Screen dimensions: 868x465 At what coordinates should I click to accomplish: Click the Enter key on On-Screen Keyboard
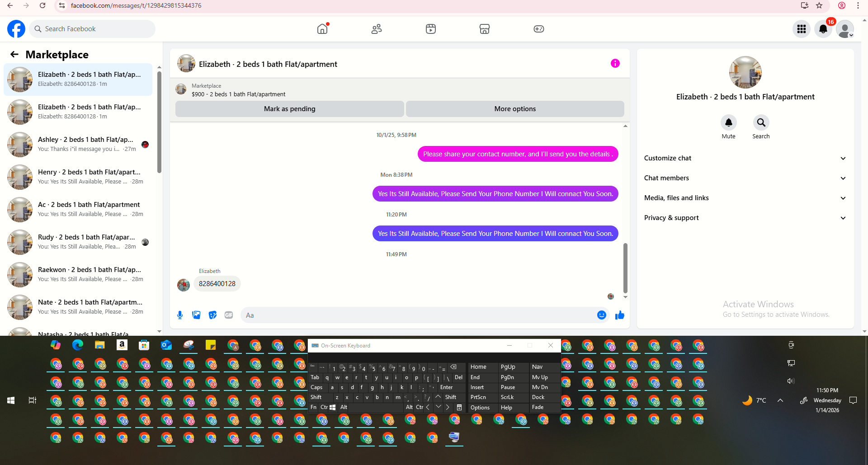pos(446,387)
